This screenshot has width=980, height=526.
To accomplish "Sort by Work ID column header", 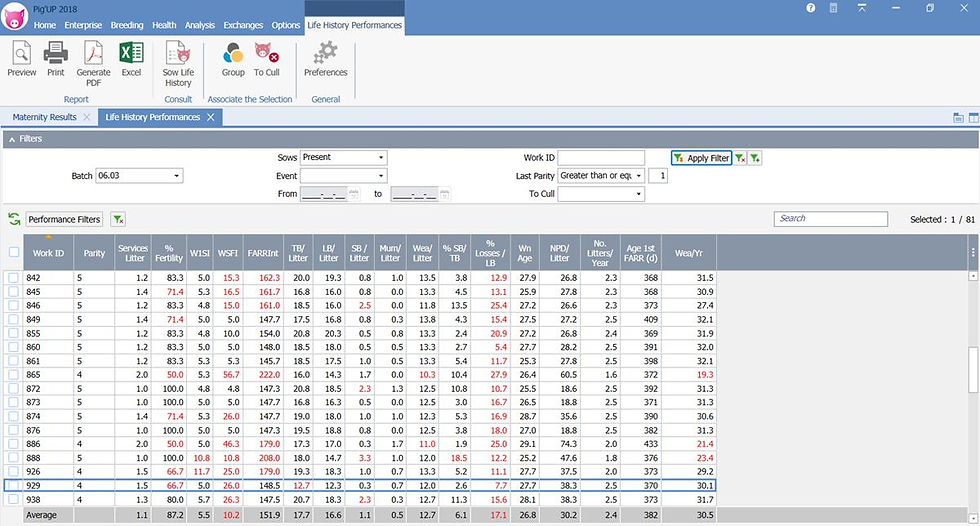I will click(48, 252).
